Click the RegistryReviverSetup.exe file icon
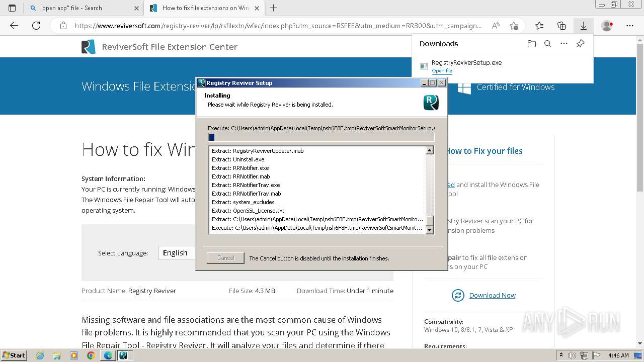Image resolution: width=644 pixels, height=362 pixels. (424, 66)
